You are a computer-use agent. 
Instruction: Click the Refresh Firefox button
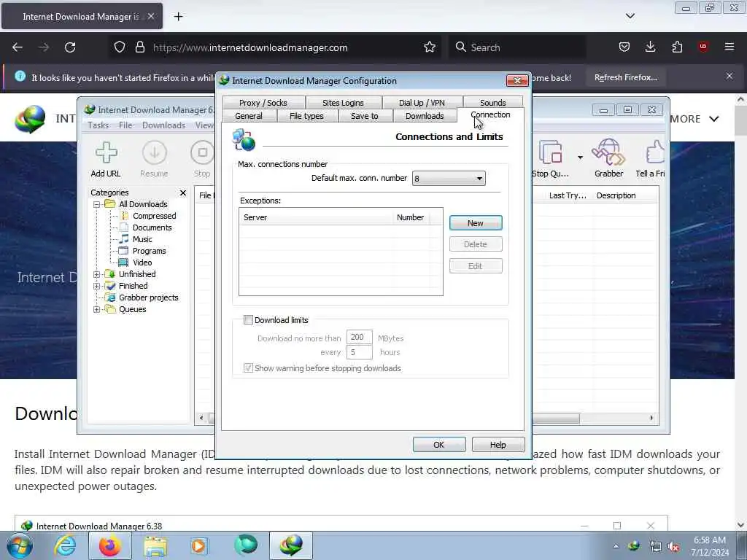point(625,77)
